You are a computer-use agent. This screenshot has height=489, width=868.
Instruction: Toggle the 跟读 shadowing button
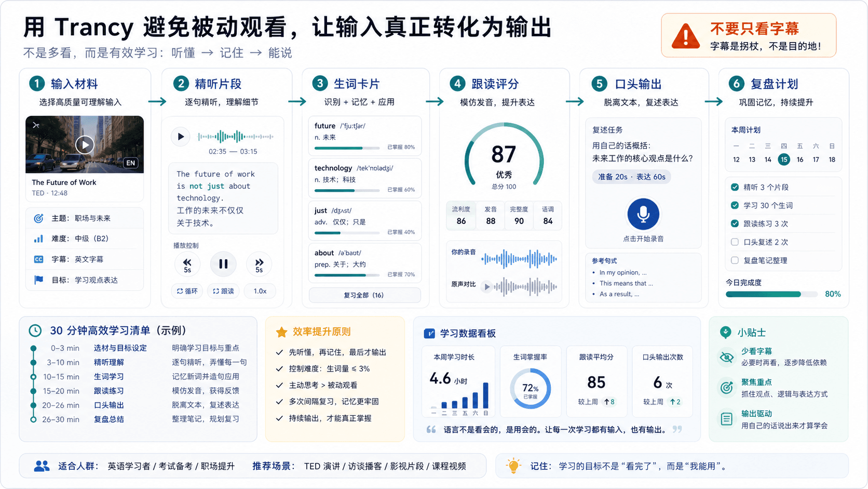click(223, 291)
